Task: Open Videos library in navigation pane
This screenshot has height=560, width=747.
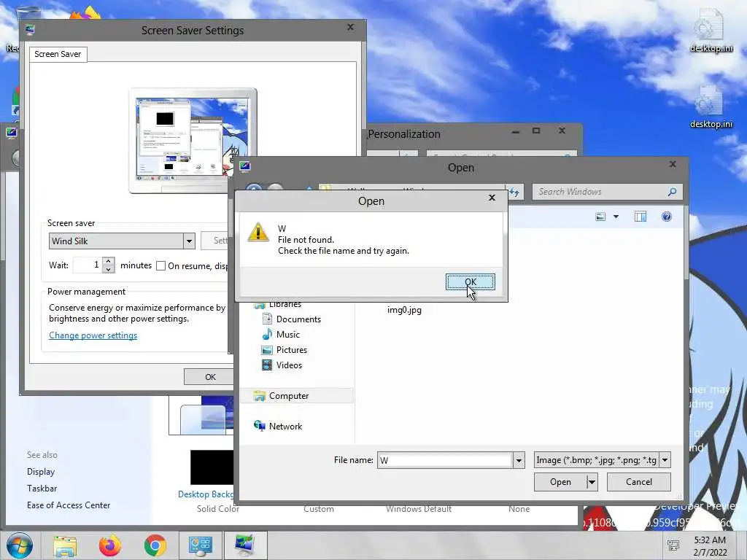Action: click(289, 365)
